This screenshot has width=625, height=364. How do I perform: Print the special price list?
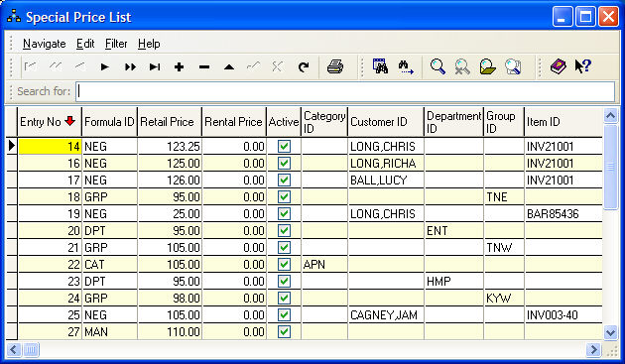(x=335, y=66)
